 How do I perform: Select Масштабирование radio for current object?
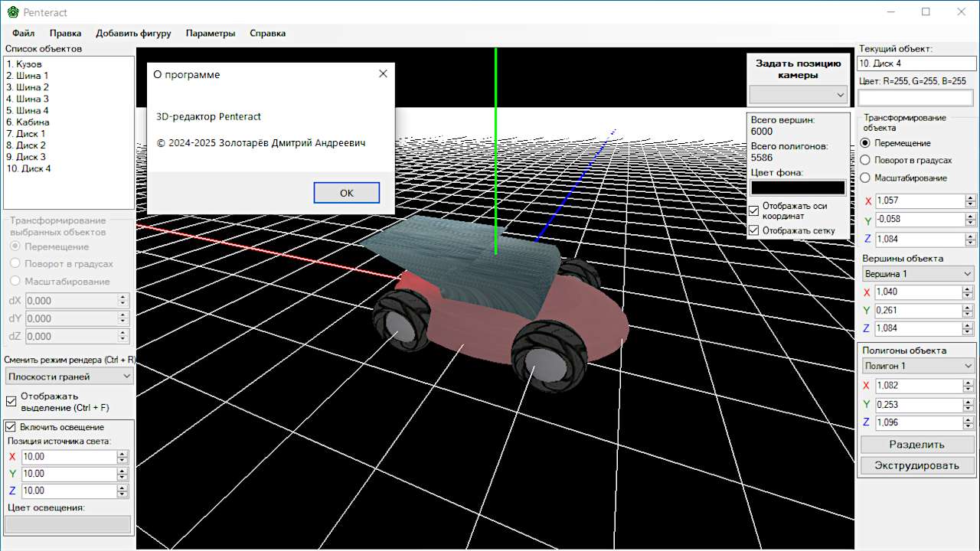866,178
